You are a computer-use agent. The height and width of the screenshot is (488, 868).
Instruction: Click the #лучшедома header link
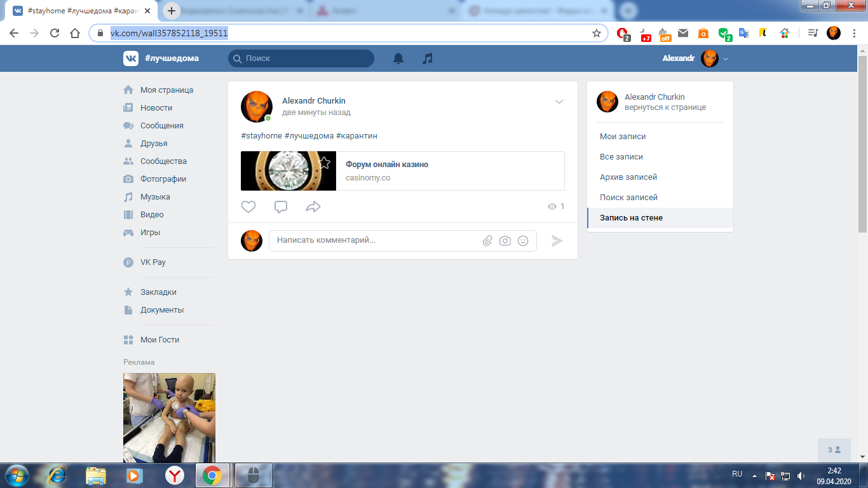coord(172,58)
